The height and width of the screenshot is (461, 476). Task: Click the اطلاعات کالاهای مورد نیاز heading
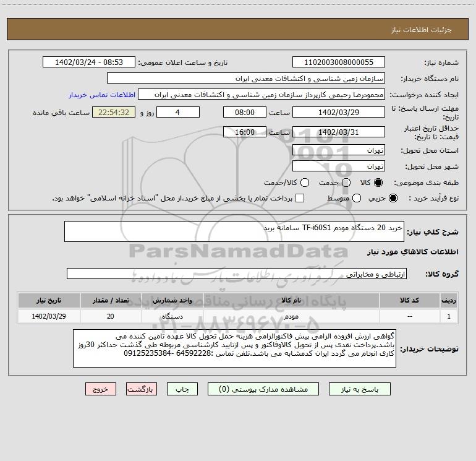pos(413,252)
